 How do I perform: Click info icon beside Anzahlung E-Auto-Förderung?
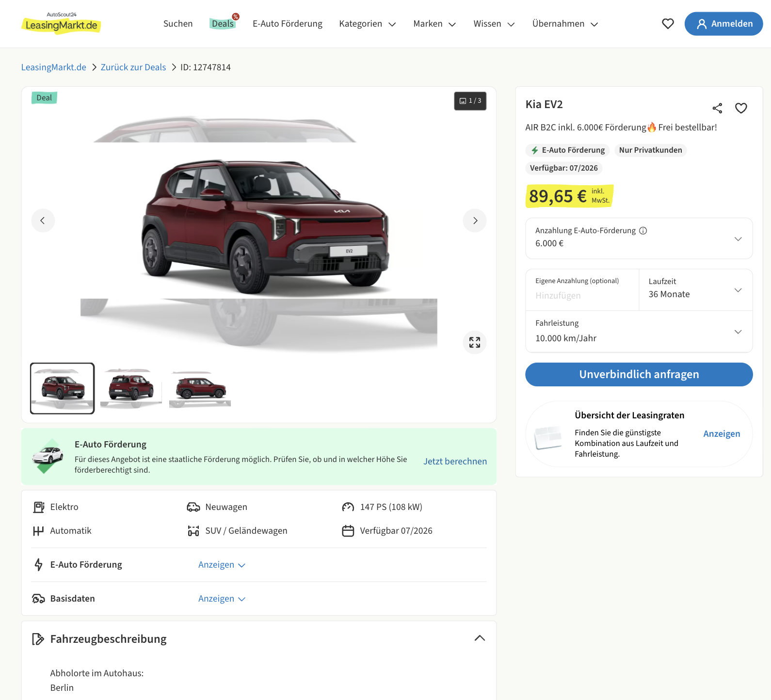point(643,231)
